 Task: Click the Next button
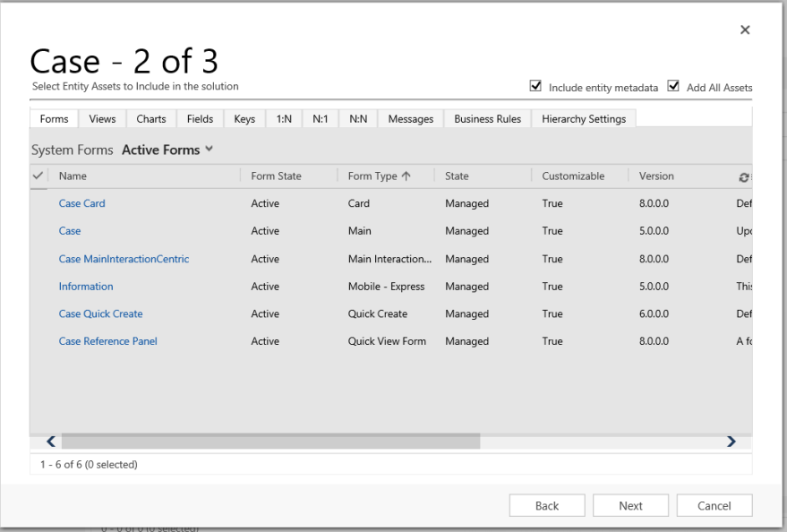(x=630, y=504)
